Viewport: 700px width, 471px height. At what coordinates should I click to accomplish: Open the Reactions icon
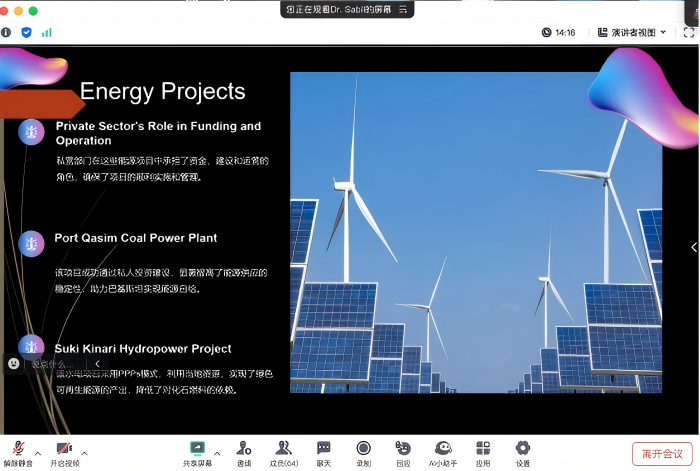coord(403,450)
